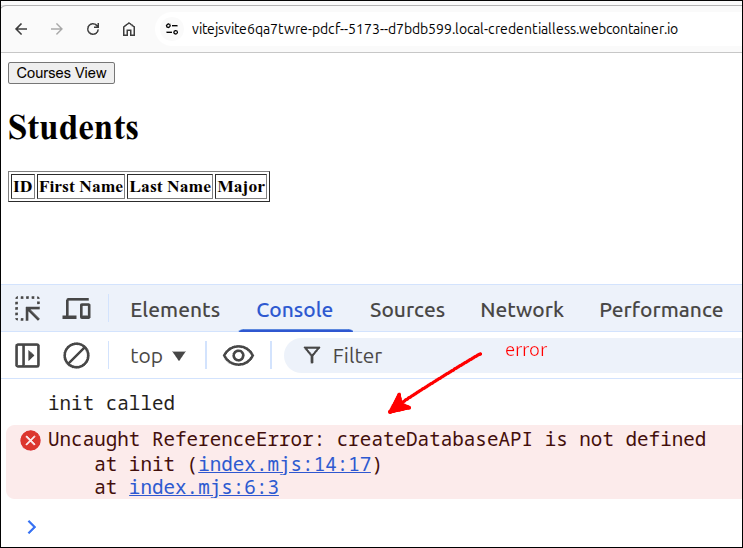Open the Network tab

point(522,310)
